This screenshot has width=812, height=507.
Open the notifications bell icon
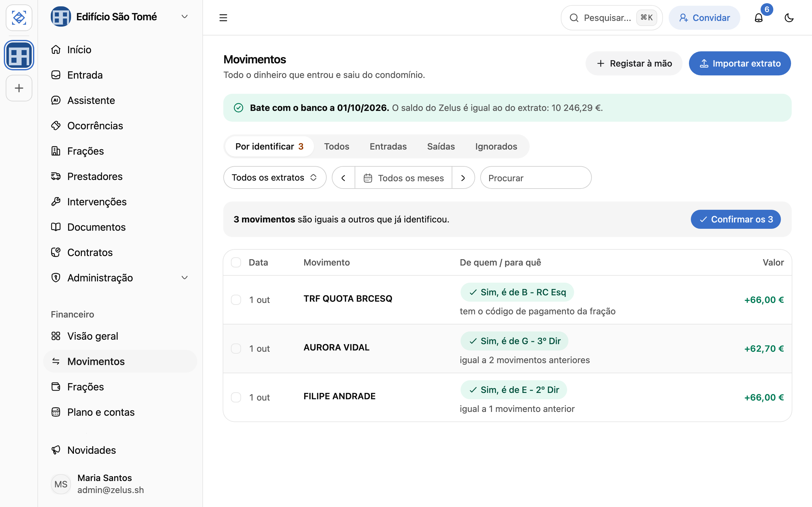click(x=758, y=18)
